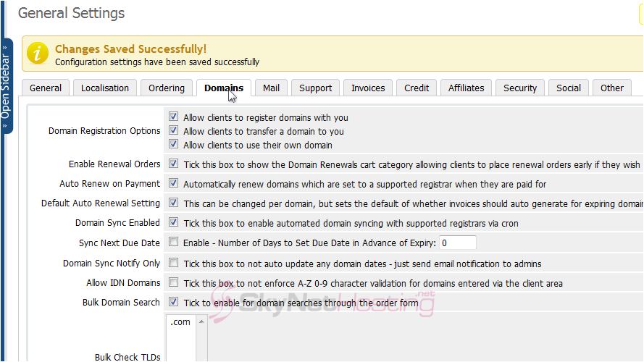Go to the Credit tab
The width and height of the screenshot is (644, 362).
tap(417, 88)
